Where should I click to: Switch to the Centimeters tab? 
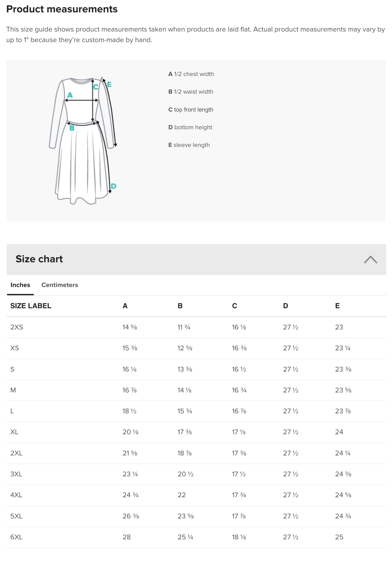(59, 285)
